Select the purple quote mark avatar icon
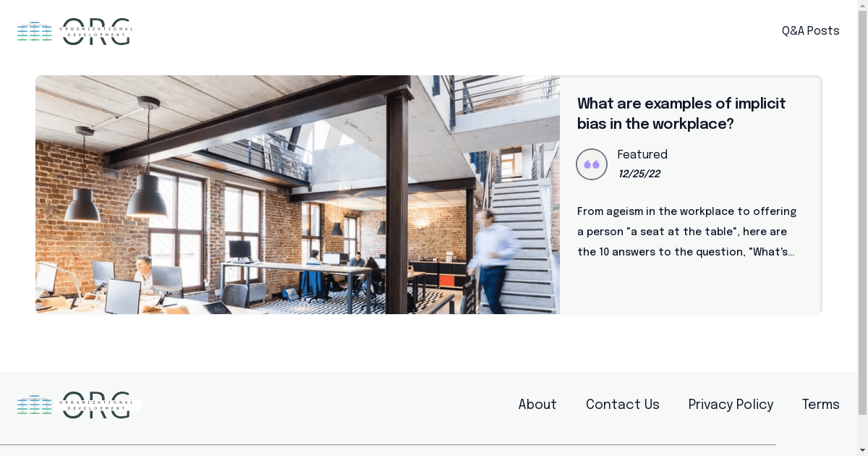The image size is (868, 456). (592, 164)
